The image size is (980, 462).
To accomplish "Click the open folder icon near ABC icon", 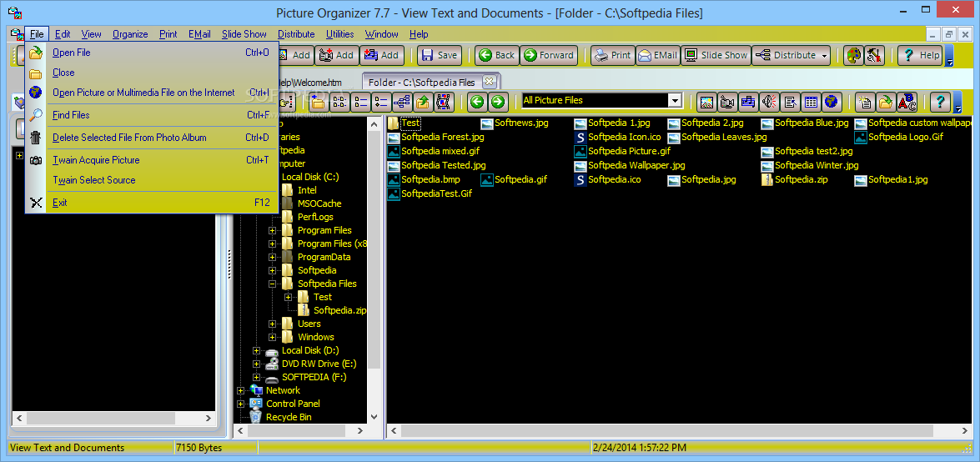I will click(x=886, y=101).
